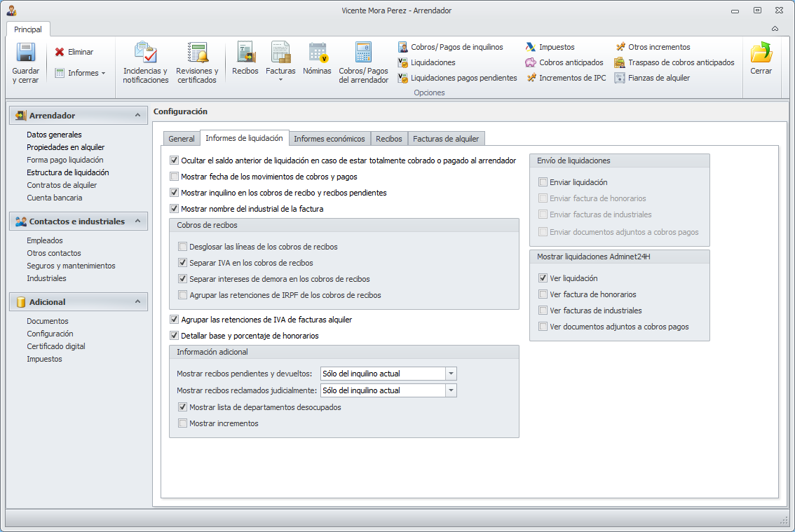Open Cobros/Pagos de inquilinos
The height and width of the screenshot is (532, 795).
[451, 47]
